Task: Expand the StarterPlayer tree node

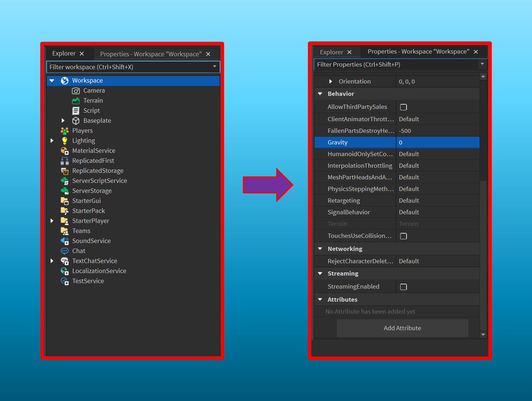Action: [52, 221]
